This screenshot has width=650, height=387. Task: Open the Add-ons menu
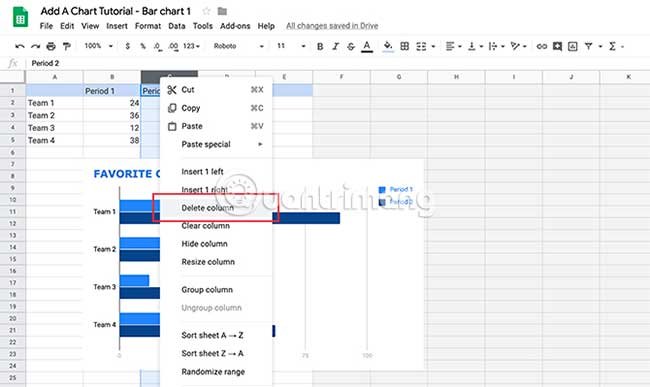point(235,26)
